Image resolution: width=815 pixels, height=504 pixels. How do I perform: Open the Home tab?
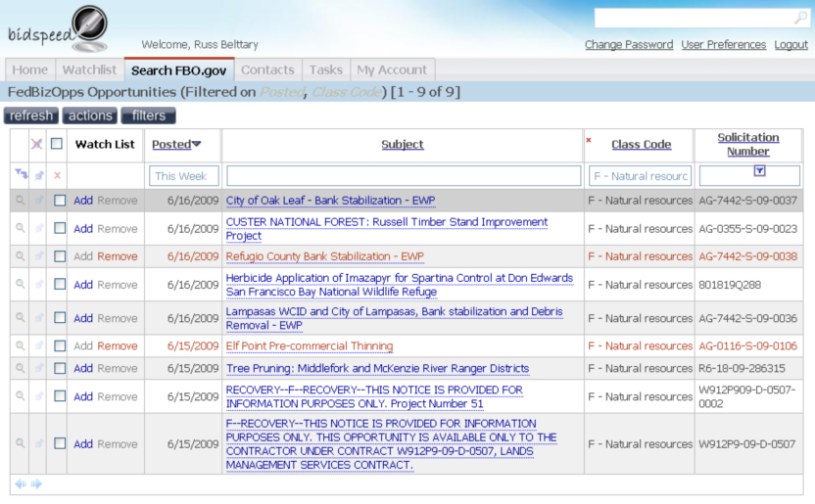click(30, 69)
